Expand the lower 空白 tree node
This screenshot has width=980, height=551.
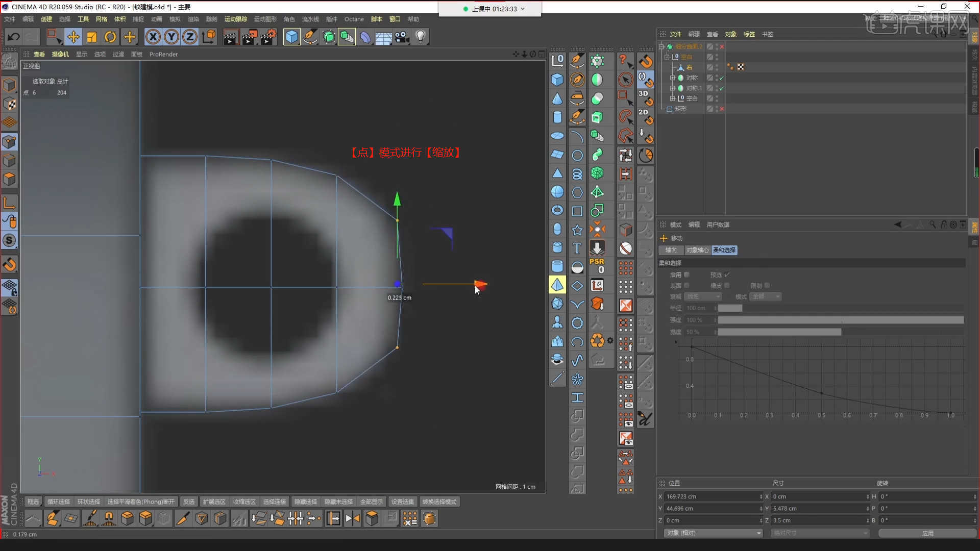click(672, 98)
